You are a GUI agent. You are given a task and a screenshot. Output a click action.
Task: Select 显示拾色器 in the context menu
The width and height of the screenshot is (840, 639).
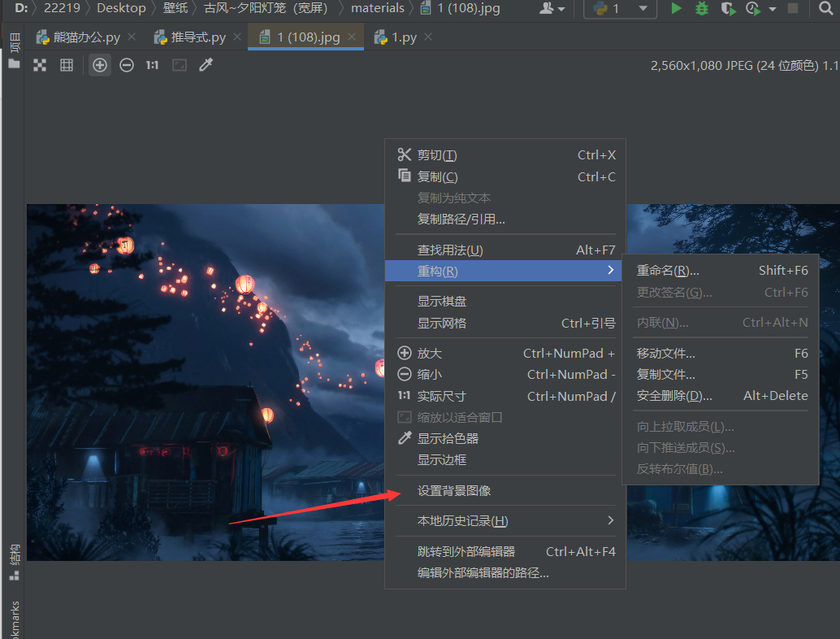(x=505, y=438)
